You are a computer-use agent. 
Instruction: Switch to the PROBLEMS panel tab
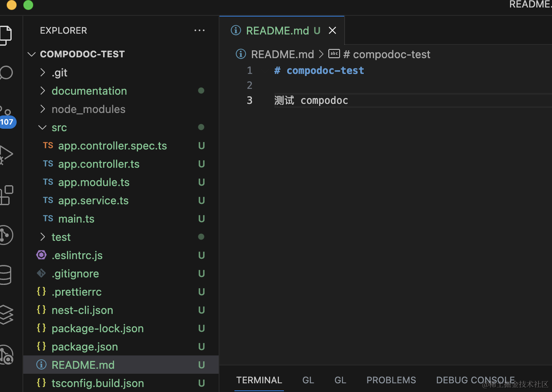391,380
